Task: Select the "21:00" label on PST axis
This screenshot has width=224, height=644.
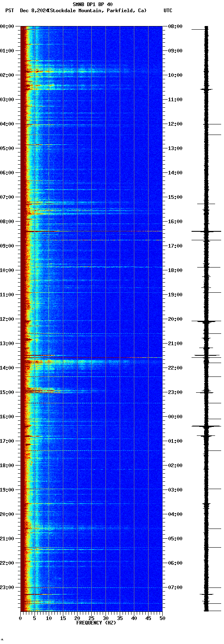Action: click(7, 539)
